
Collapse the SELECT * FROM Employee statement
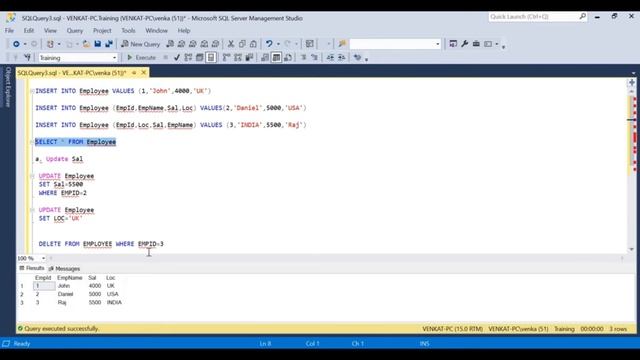coord(32,142)
